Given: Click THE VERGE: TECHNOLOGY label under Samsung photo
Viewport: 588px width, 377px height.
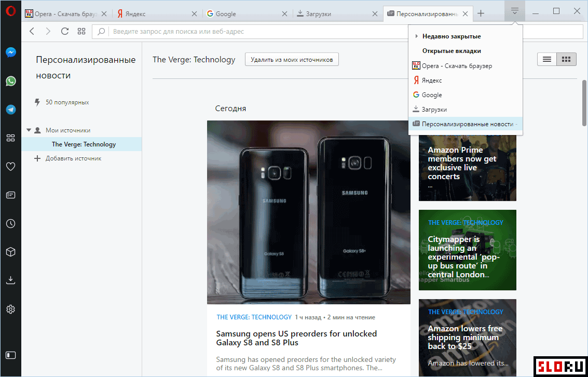Looking at the screenshot, I should 254,317.
